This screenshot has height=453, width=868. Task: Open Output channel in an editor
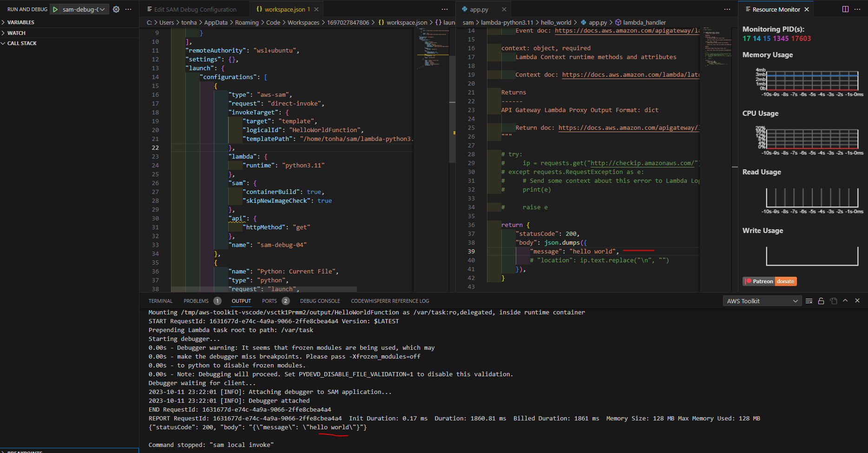click(x=834, y=300)
